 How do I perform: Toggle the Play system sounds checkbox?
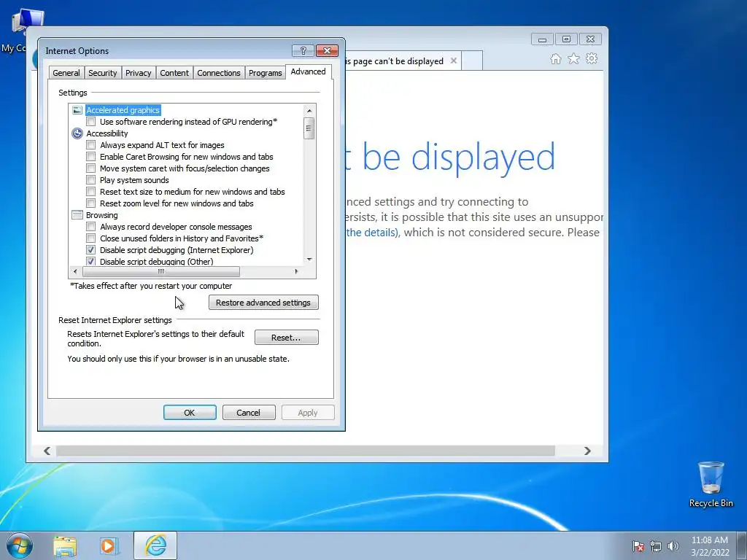click(91, 180)
